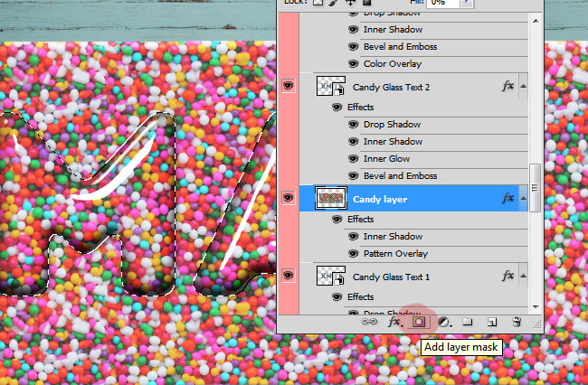Toggle Effects eye under Candy Glass Text 2

coord(337,108)
